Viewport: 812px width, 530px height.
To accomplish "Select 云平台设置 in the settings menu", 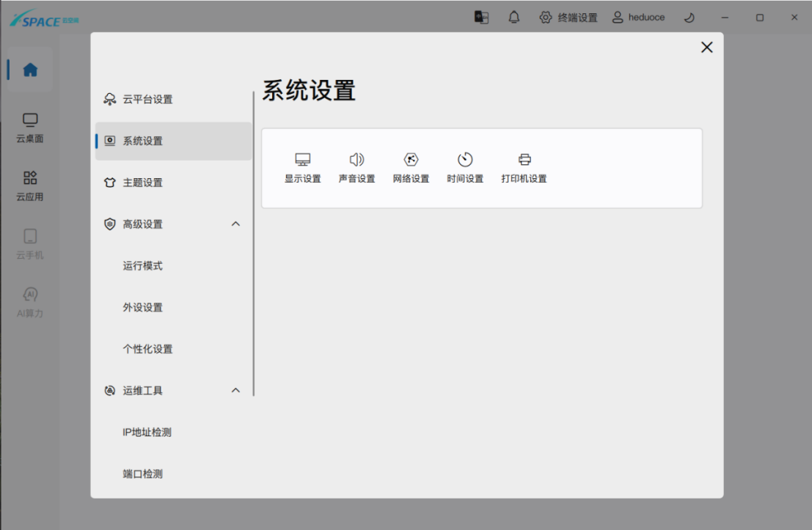I will pyautogui.click(x=147, y=100).
